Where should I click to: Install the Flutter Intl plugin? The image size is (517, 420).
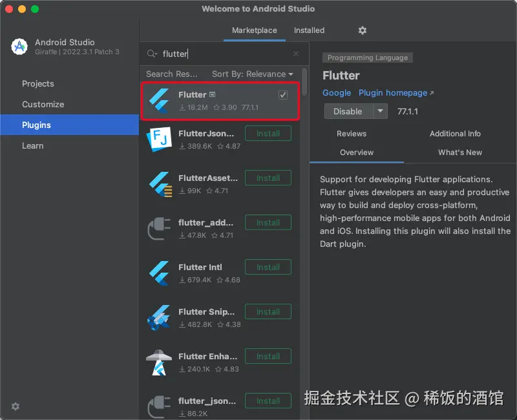click(x=268, y=267)
